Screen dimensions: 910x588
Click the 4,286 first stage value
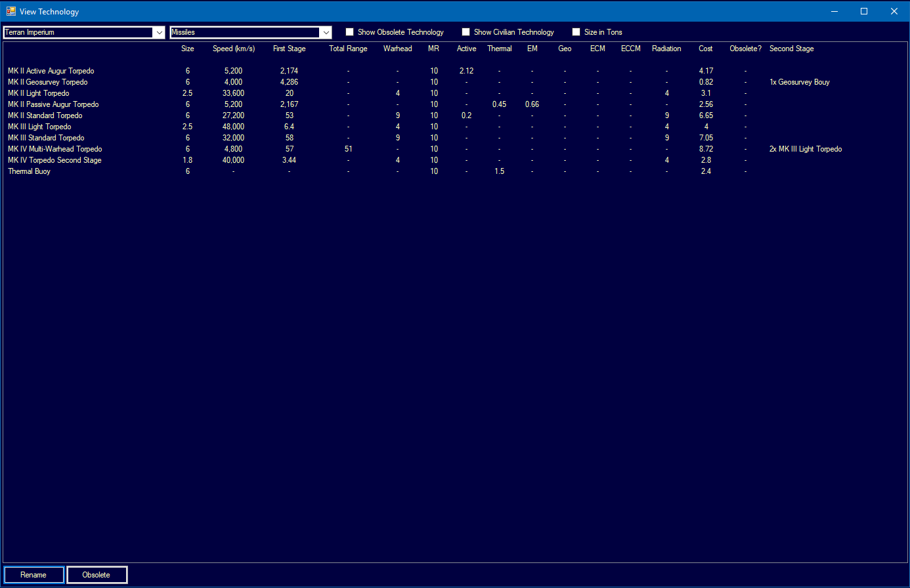pos(290,82)
